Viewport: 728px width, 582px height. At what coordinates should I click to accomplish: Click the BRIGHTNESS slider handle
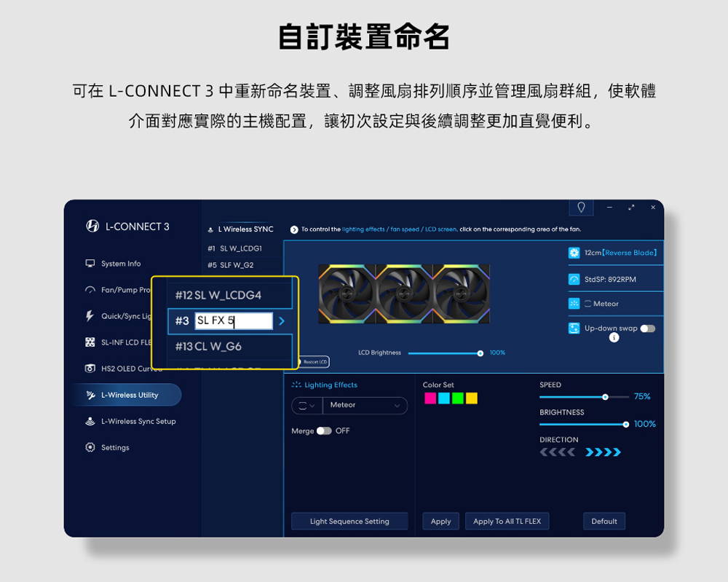pyautogui.click(x=626, y=425)
